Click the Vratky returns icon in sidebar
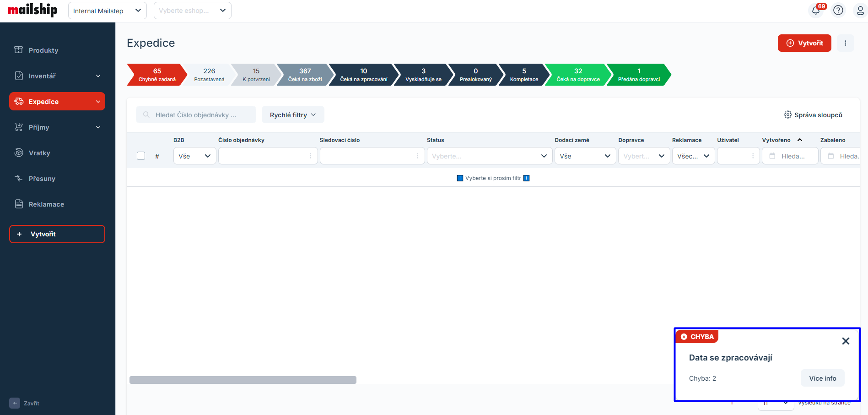This screenshot has width=868, height=415. tap(19, 153)
